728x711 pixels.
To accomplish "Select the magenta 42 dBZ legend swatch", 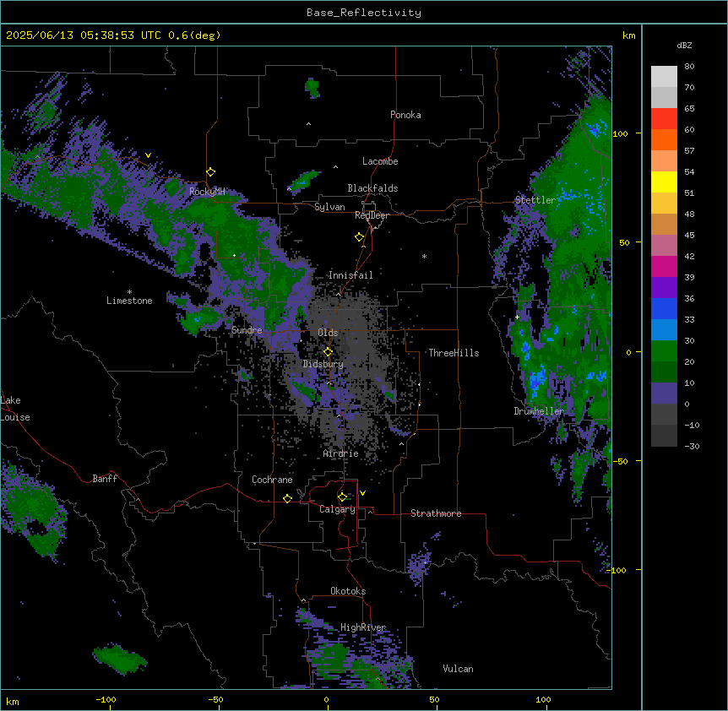I will [x=664, y=266].
